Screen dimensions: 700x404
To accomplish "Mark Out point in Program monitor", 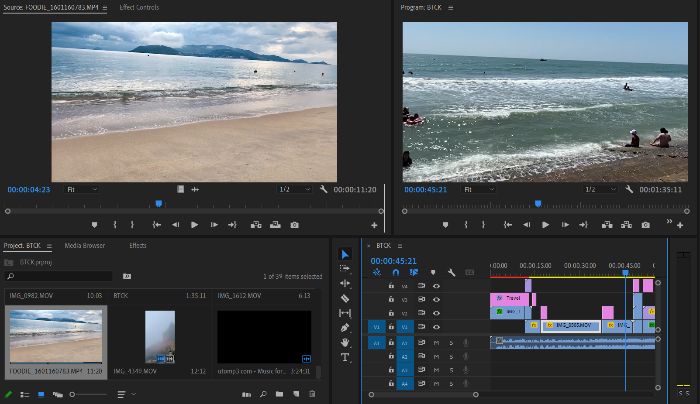I will coord(483,225).
